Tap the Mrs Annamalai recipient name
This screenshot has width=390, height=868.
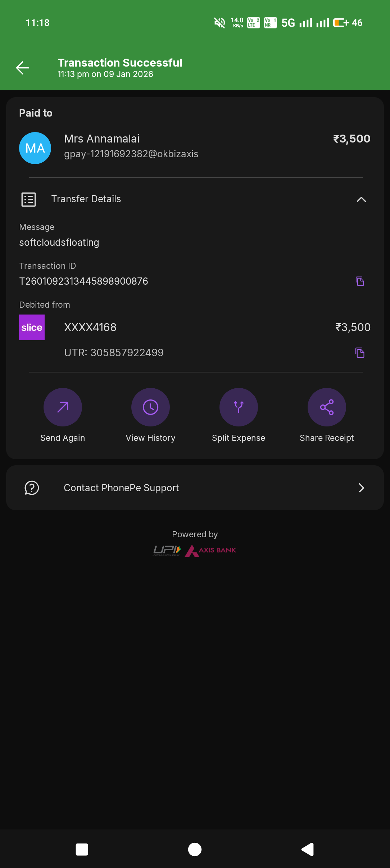(102, 139)
